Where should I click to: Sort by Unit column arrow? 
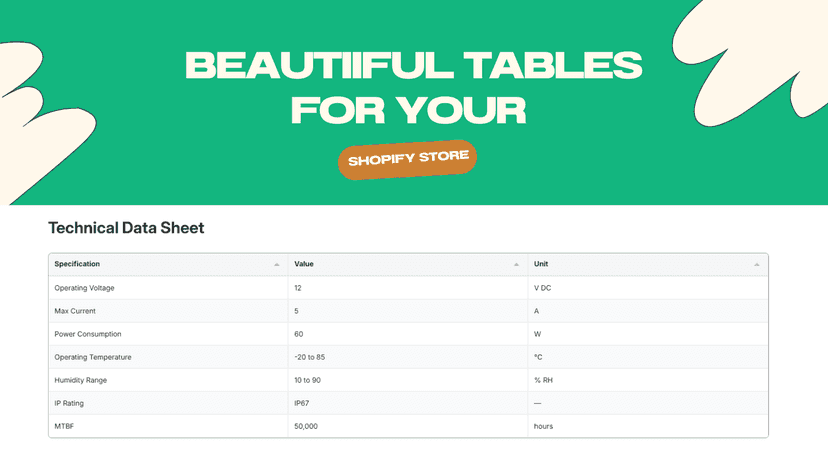[x=757, y=264]
